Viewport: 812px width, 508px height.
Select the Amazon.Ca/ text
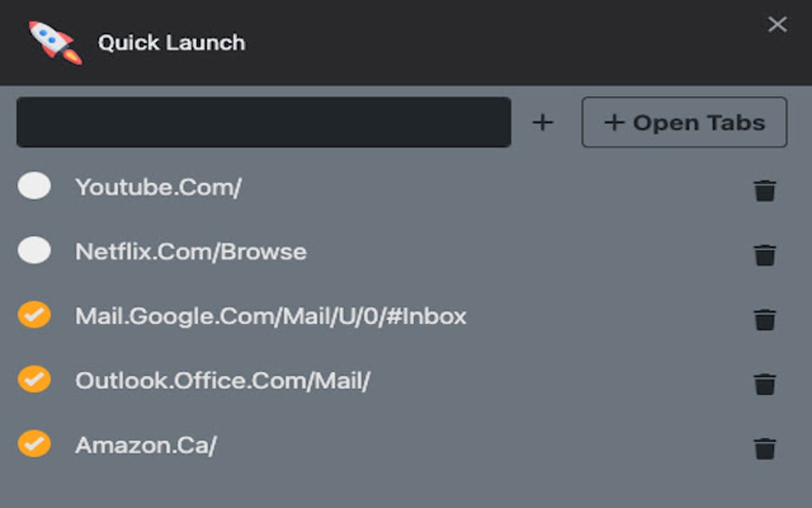(146, 445)
